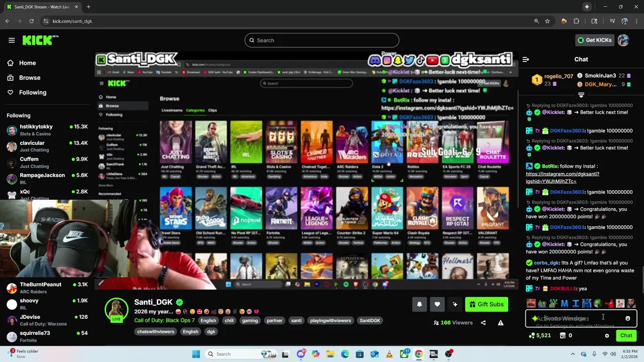The image size is (644, 362).
Task: Click corbs_dgk username in chat
Action: tap(546, 263)
